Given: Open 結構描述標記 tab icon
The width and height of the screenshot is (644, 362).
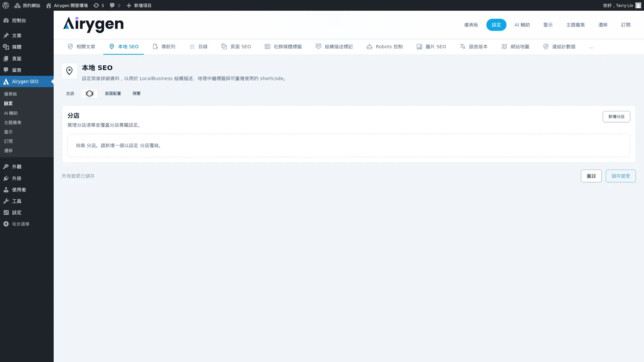Looking at the screenshot, I should (x=318, y=47).
